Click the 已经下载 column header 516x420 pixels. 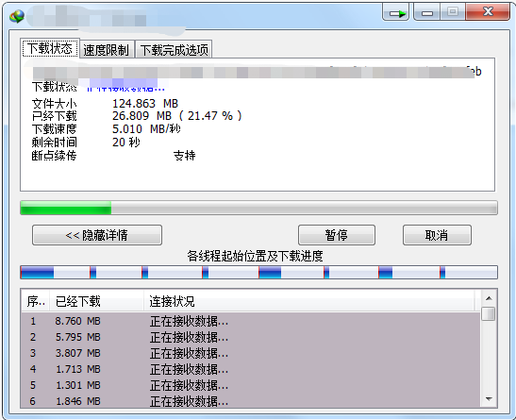96,301
